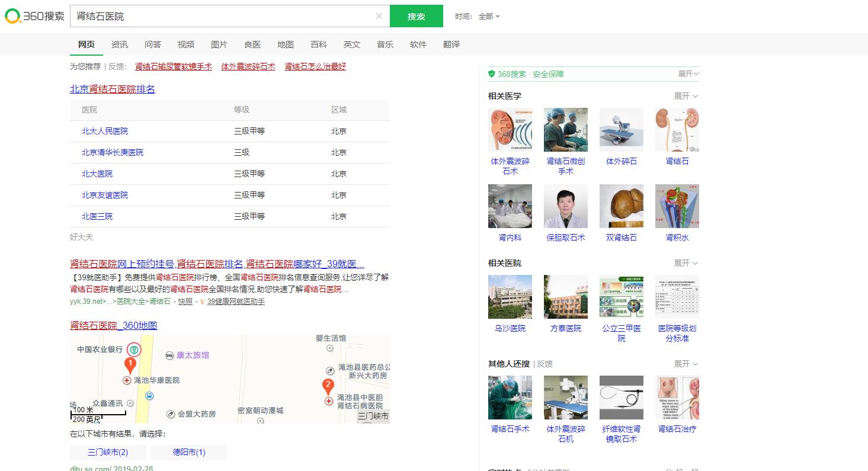Open the 北大人民医院 link

pyautogui.click(x=105, y=131)
